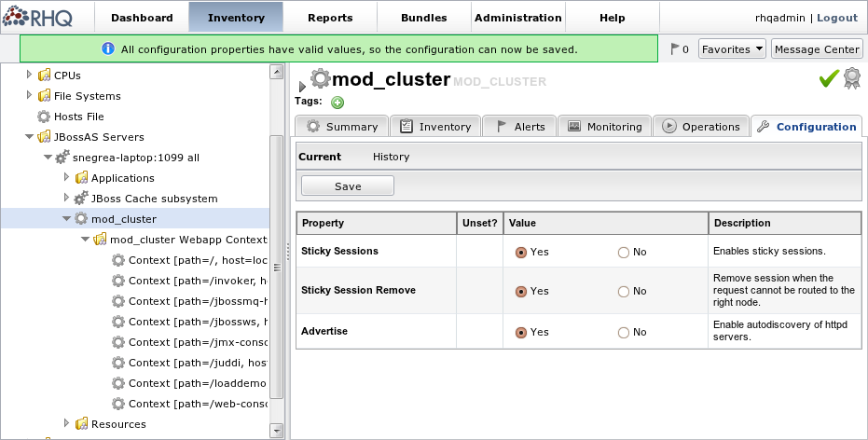Open the History configuration subtab
Image resolution: width=868 pixels, height=440 pixels.
tap(391, 157)
